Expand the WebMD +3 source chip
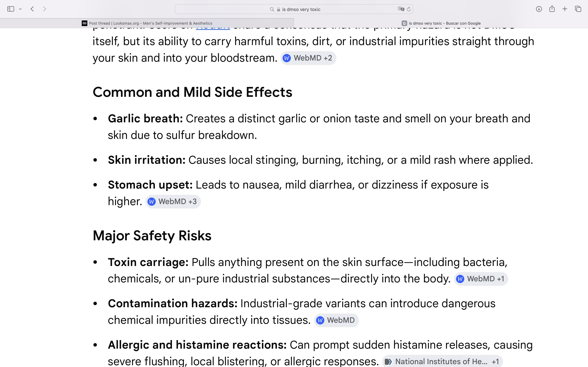The height and width of the screenshot is (367, 588). 173,202
